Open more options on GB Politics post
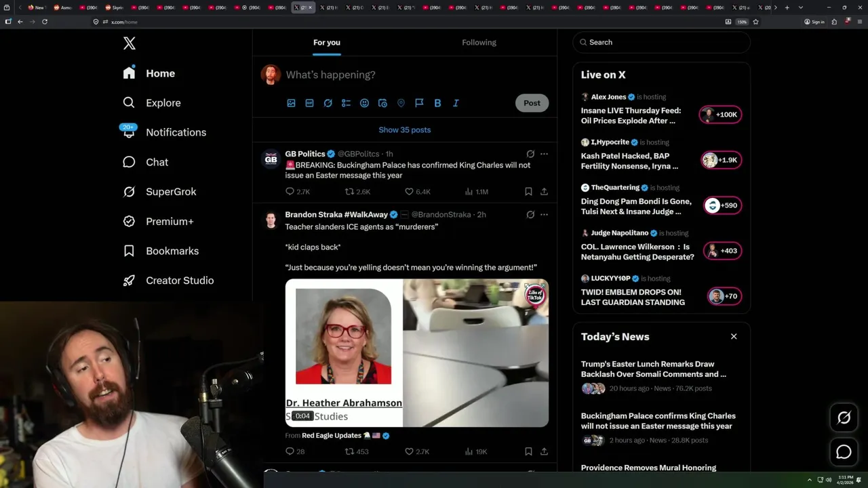The height and width of the screenshot is (488, 868). 544,154
